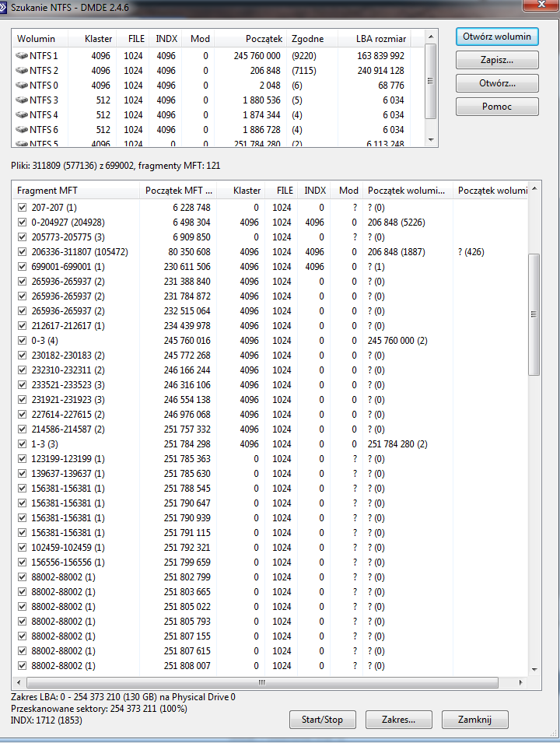Click the '? (426)' cell
The width and height of the screenshot is (560, 743).
tap(471, 251)
